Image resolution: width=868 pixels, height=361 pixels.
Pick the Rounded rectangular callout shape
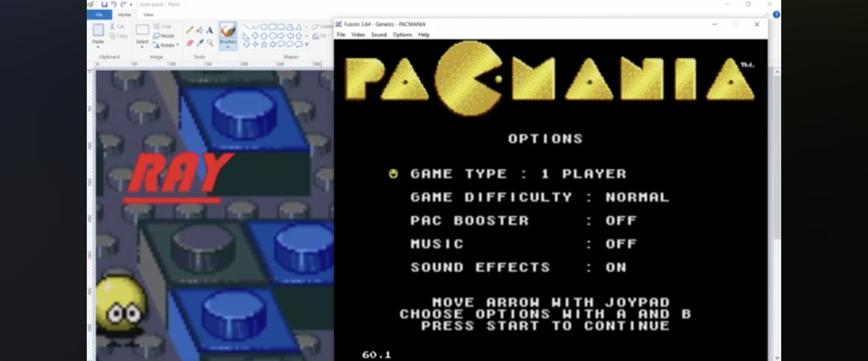coord(281,44)
